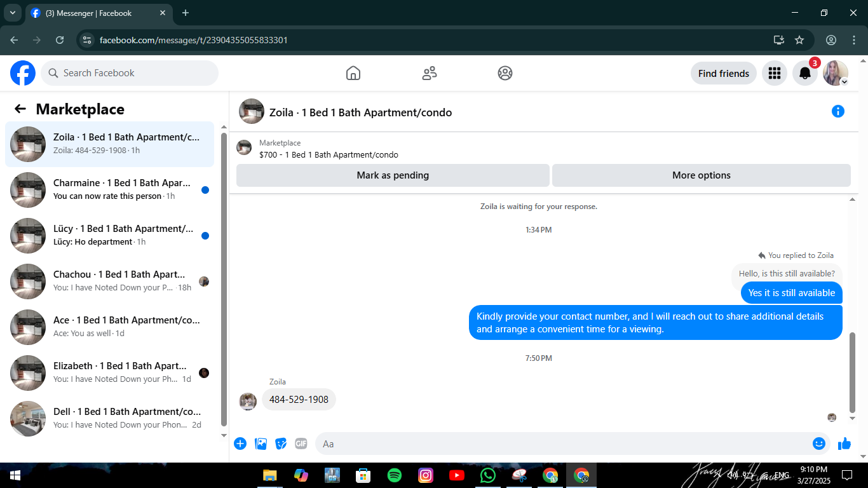Open the notifications bell icon
Screen dimensions: 868x488
pyautogui.click(x=805, y=73)
